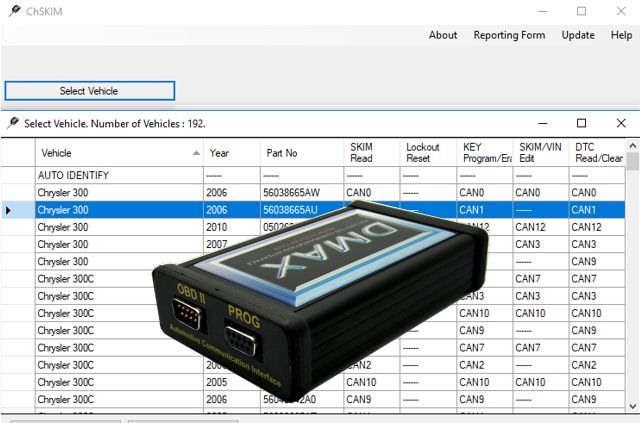Open the About menu
This screenshot has height=423, width=640.
click(443, 35)
